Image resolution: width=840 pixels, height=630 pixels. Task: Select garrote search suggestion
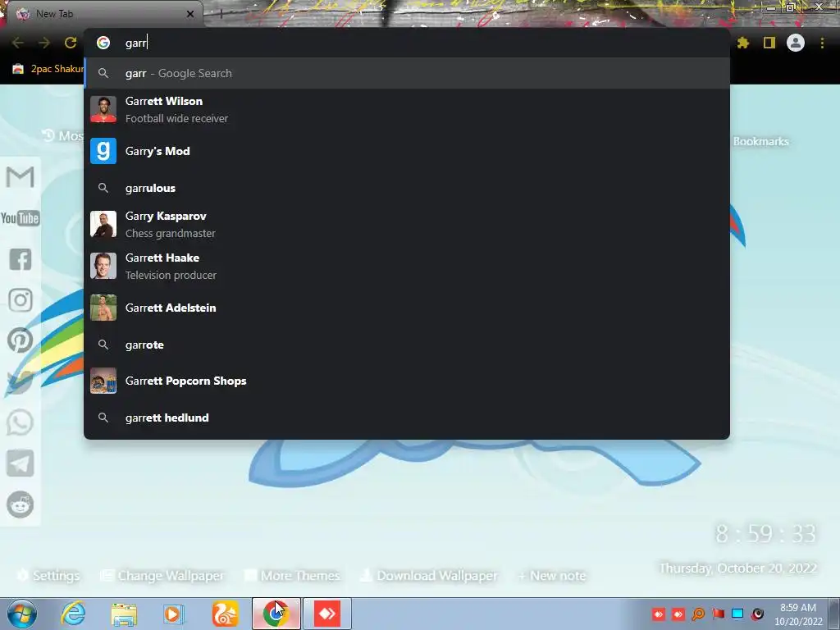click(x=407, y=345)
